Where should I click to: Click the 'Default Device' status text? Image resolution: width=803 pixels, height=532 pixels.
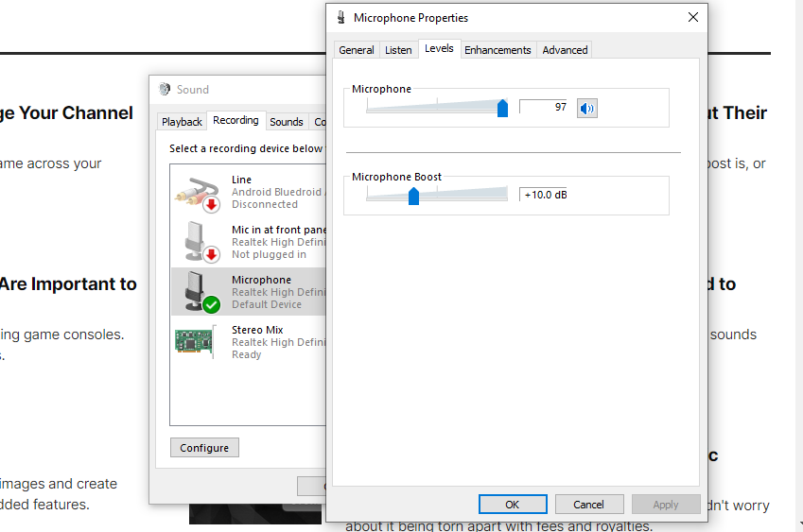(x=267, y=304)
